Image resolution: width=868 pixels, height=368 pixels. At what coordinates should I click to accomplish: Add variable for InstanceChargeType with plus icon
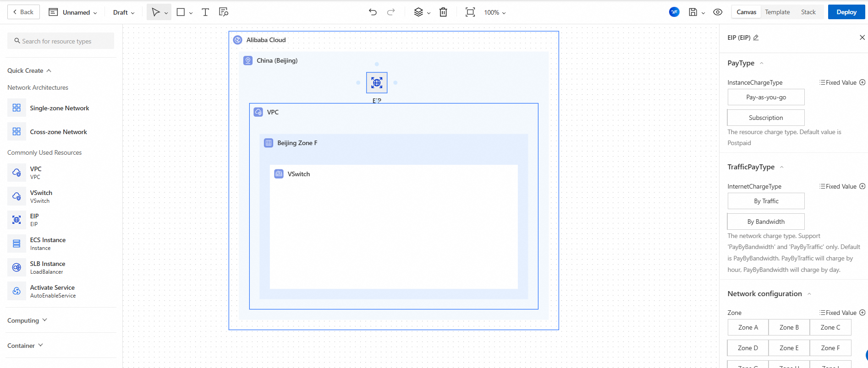[862, 82]
